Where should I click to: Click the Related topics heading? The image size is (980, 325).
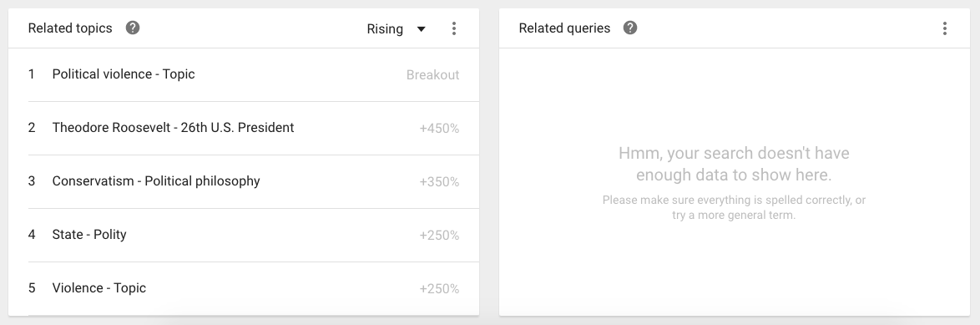[70, 28]
